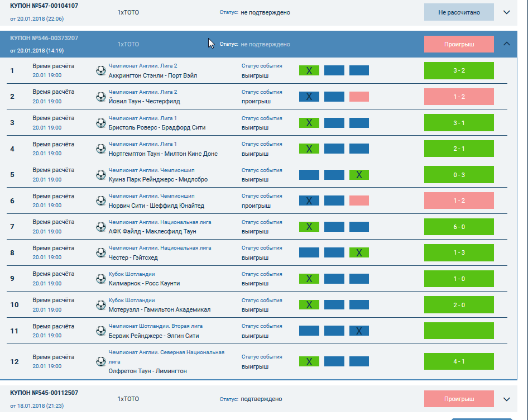Click score 1 - 2 for Норвич Сити

pyautogui.click(x=459, y=201)
